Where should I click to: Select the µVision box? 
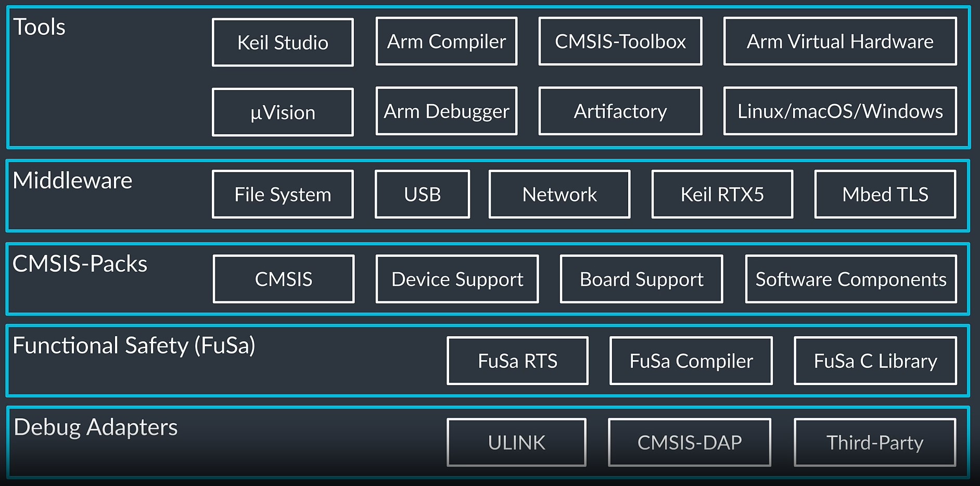[x=283, y=112]
